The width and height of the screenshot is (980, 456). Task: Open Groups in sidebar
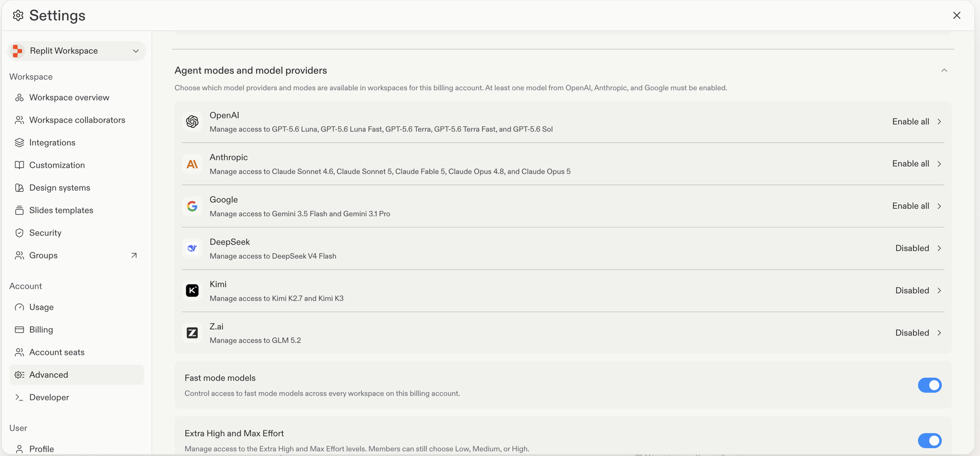76,255
